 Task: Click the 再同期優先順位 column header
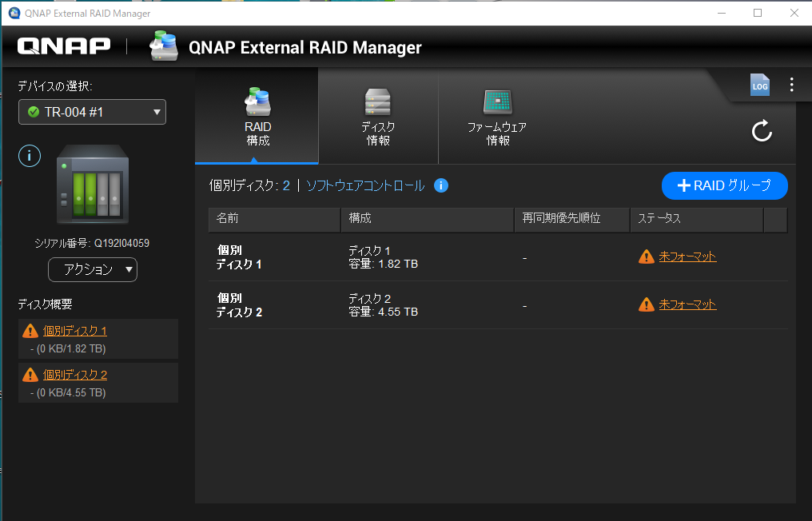click(572, 220)
